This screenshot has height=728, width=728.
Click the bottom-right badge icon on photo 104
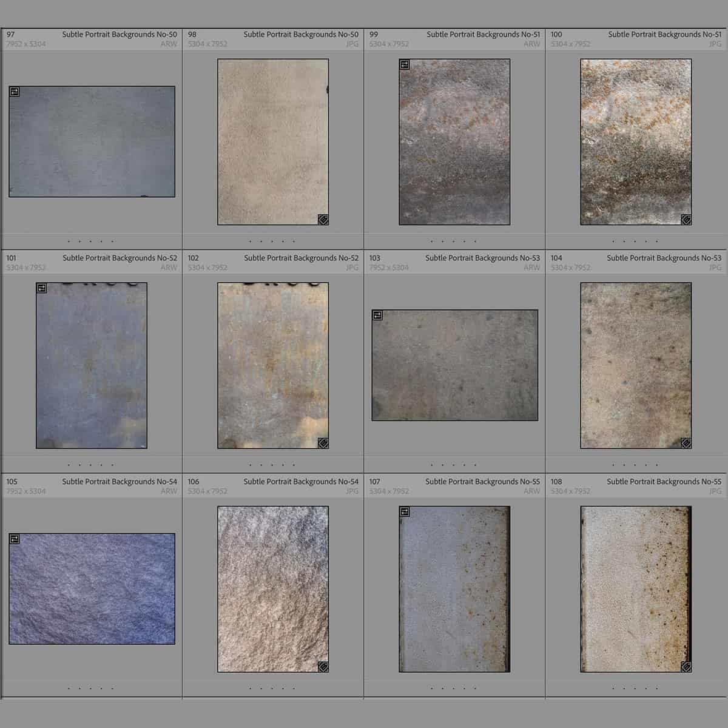686,443
